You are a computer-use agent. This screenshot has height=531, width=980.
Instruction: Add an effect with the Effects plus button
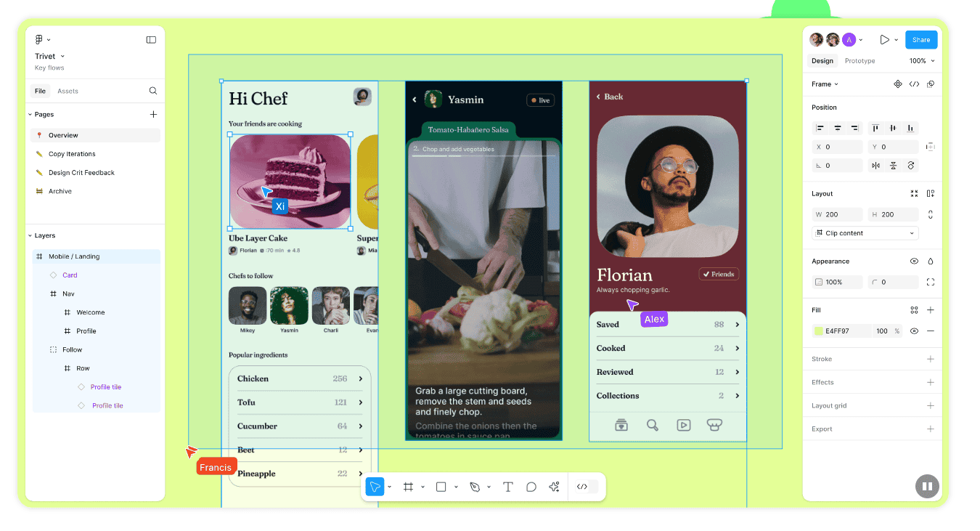pos(931,382)
